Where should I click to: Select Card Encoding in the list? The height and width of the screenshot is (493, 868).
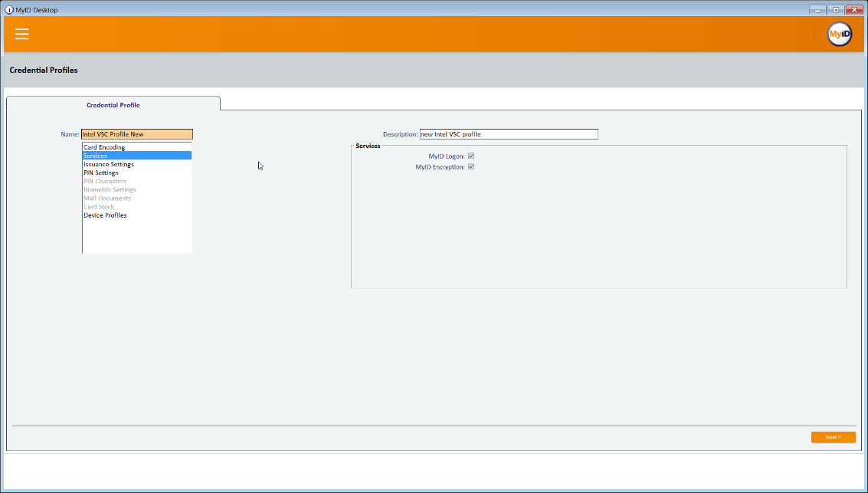point(136,147)
